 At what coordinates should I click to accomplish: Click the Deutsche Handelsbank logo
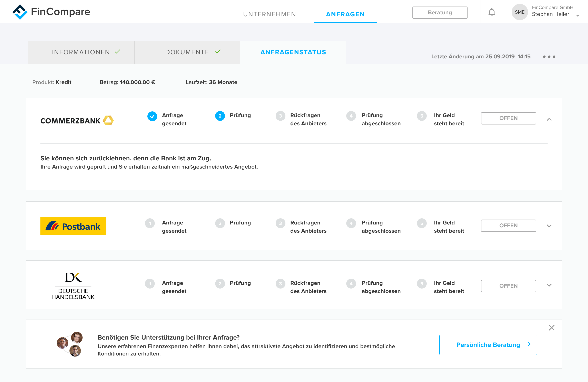(73, 286)
